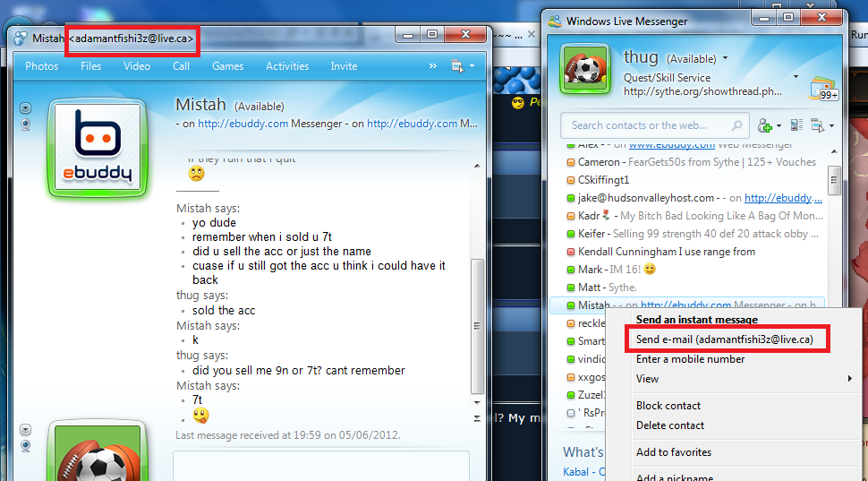This screenshot has height=481, width=868.
Task: Choose Send e-mail (adamantfishi3z@live.ca)
Action: pos(725,339)
